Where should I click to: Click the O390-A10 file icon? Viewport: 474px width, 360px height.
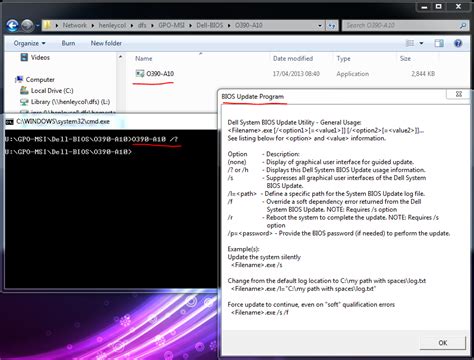point(140,73)
